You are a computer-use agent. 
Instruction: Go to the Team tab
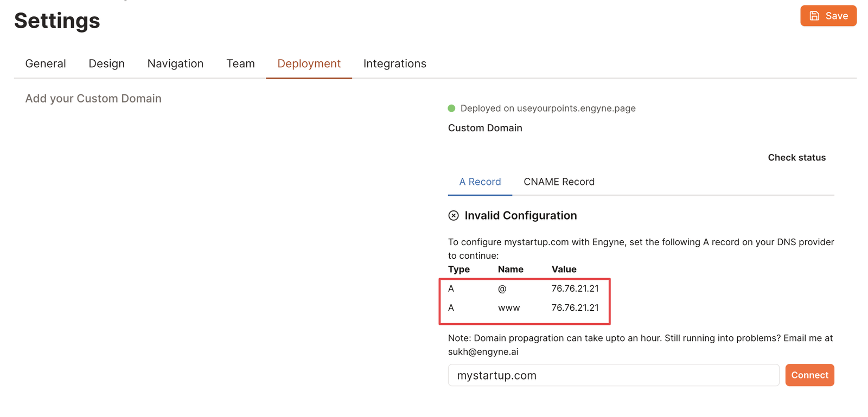tap(240, 63)
